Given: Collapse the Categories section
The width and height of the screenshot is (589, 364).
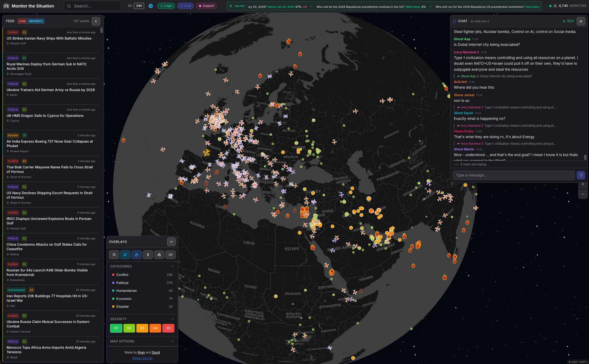Looking at the screenshot, I should (x=172, y=266).
